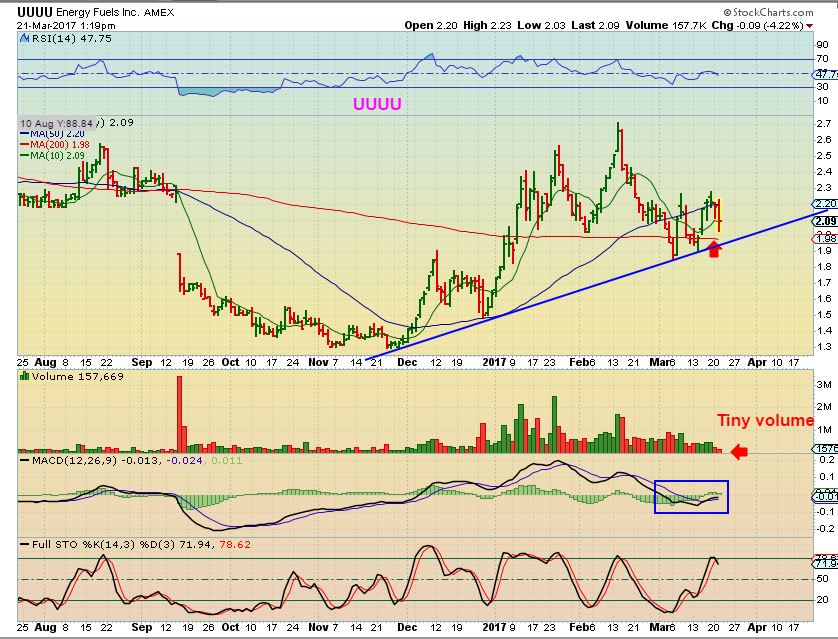This screenshot has width=838, height=639.
Task: Click the 2M volume axis label
Action: [x=824, y=407]
